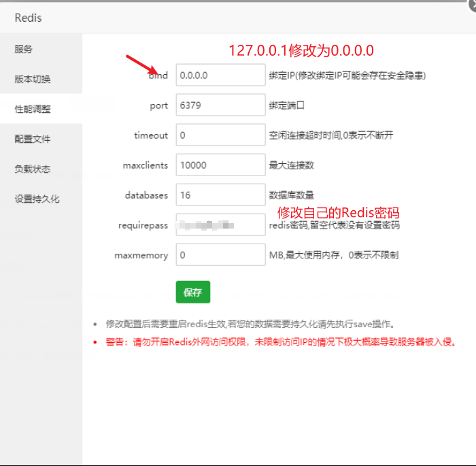Save settings with the green 保存 button

[193, 292]
